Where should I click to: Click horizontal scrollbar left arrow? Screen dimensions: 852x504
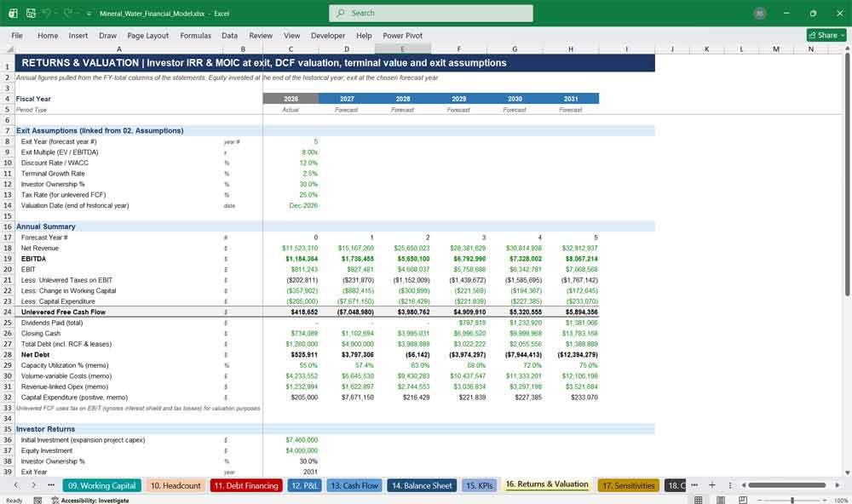[x=743, y=485]
